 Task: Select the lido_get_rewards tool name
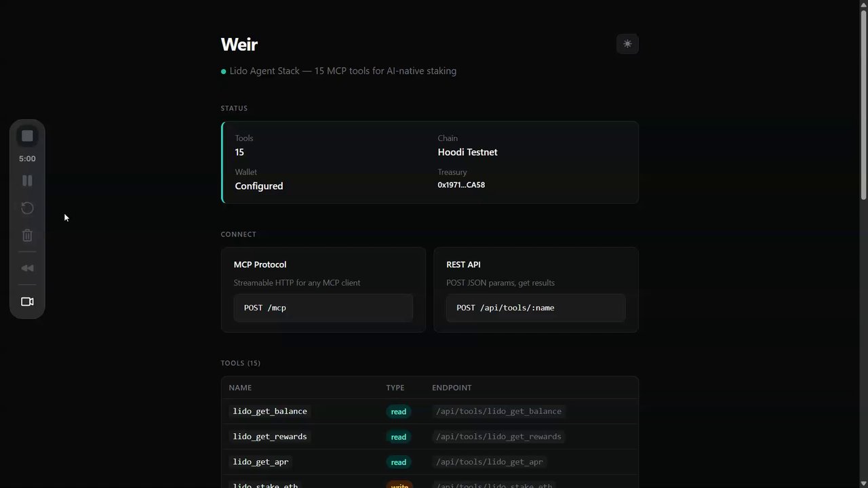click(270, 436)
